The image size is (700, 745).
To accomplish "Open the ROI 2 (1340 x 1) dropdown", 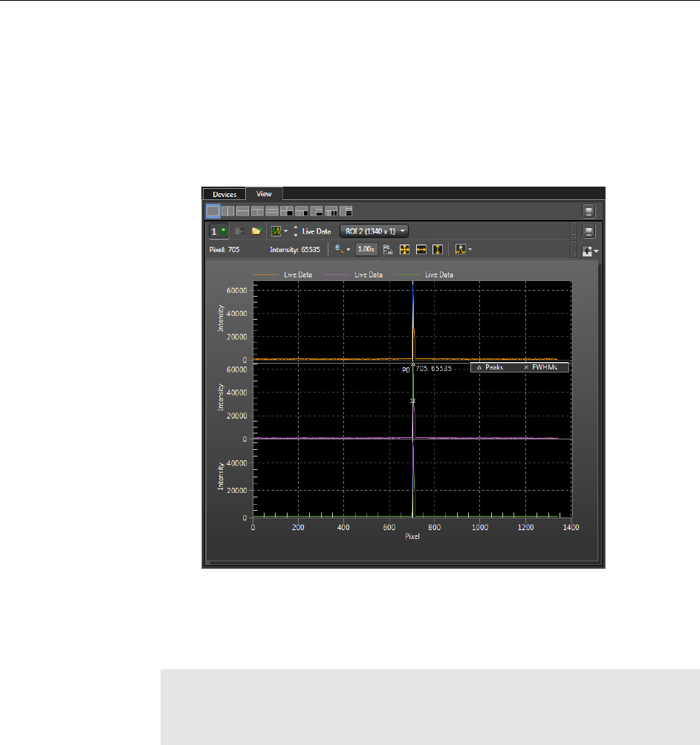I will 374,231.
